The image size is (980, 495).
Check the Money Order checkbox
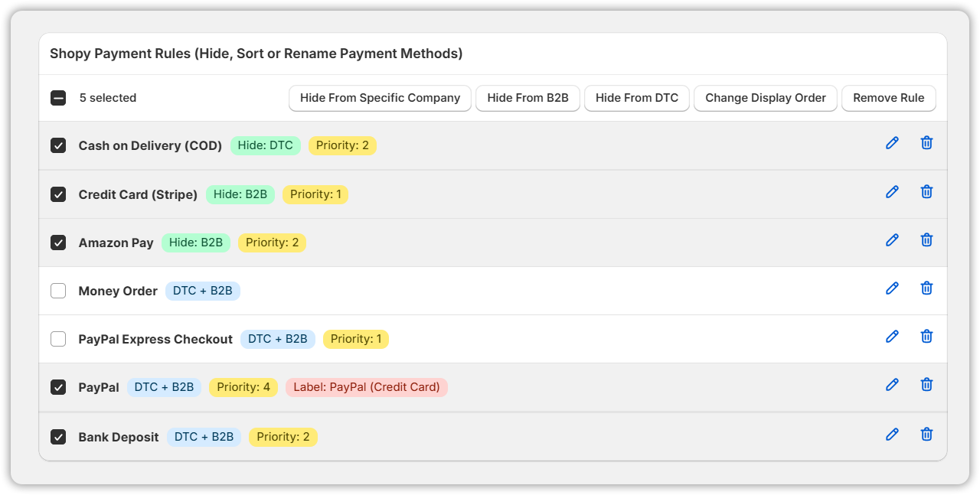click(x=58, y=291)
